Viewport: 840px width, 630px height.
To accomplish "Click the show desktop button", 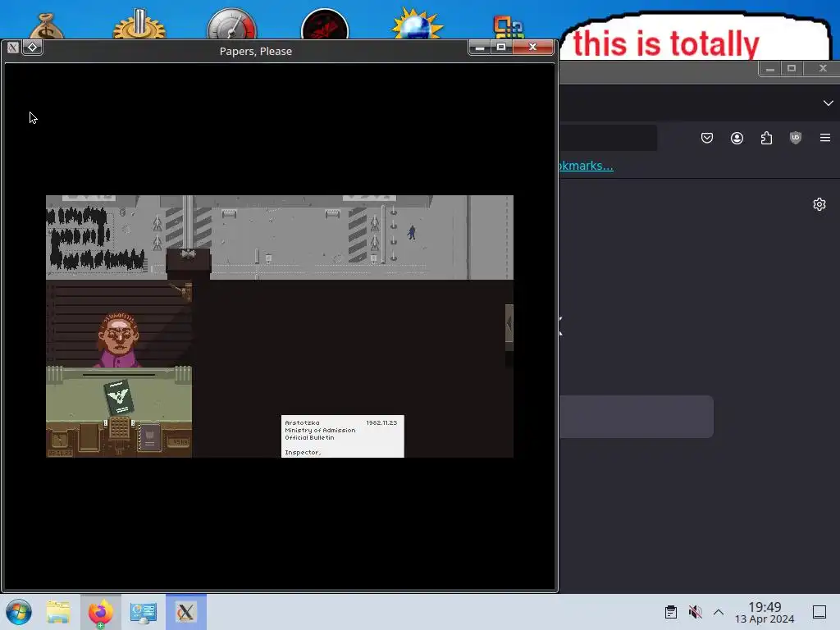I will click(x=819, y=612).
